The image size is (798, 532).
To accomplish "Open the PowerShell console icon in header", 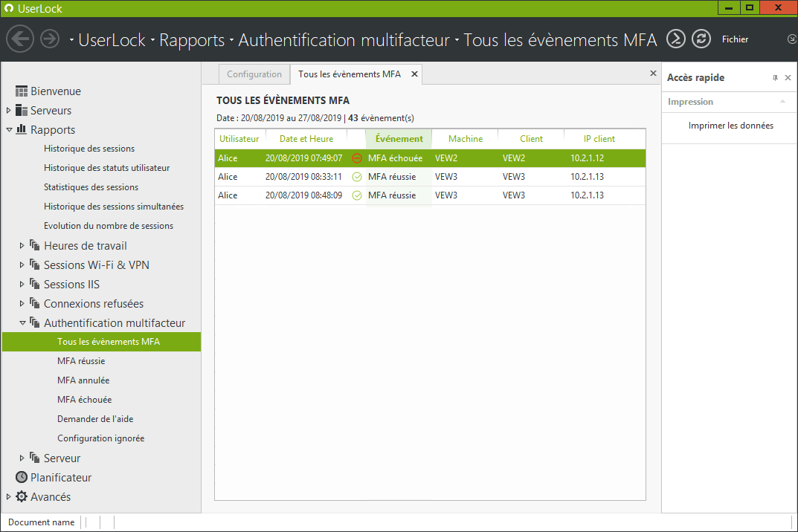I will click(x=676, y=39).
